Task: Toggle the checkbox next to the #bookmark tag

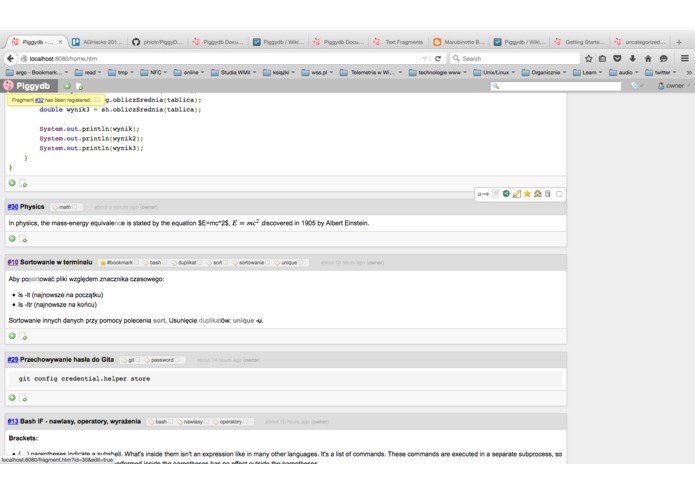Action: 137,262
